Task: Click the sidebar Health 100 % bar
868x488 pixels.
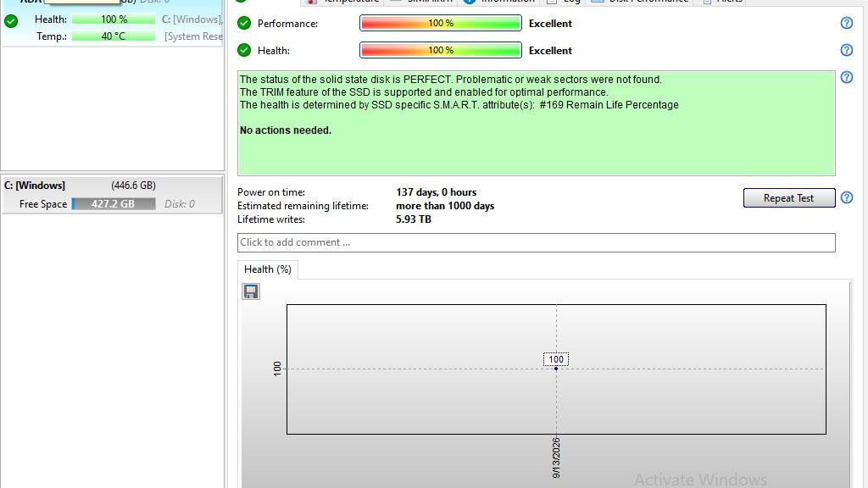Action: (x=114, y=19)
